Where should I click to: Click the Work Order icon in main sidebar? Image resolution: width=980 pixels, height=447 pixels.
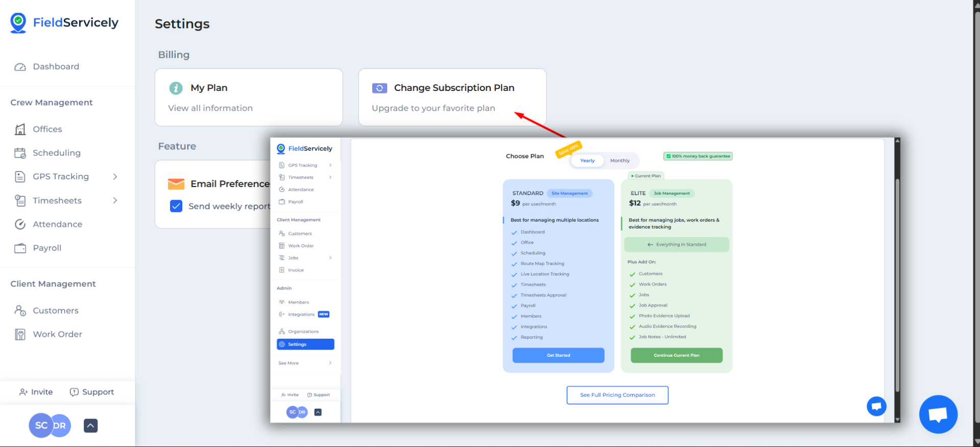coord(20,335)
